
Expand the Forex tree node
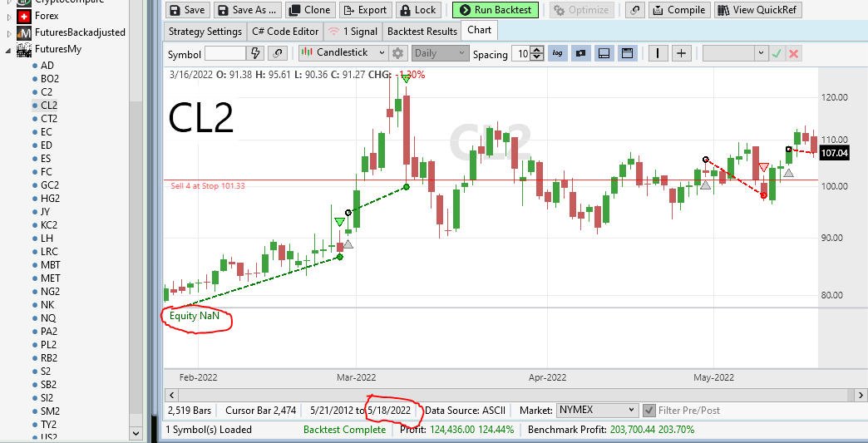click(x=9, y=16)
